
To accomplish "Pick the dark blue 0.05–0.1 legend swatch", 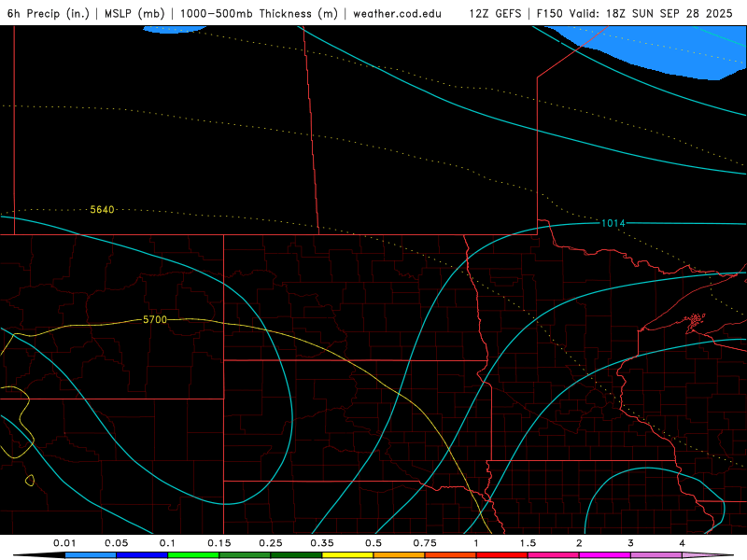I will 142,555.
